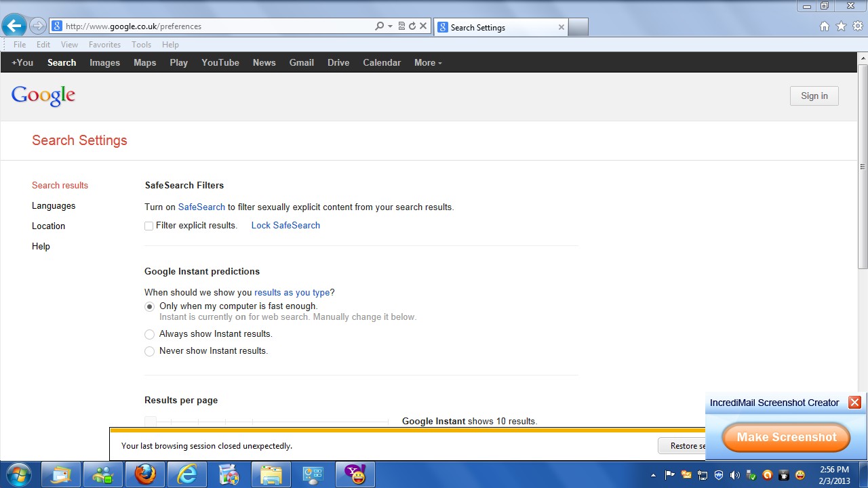Viewport: 868px width, 488px height.
Task: Stop loading with the X in address bar
Action: (423, 26)
